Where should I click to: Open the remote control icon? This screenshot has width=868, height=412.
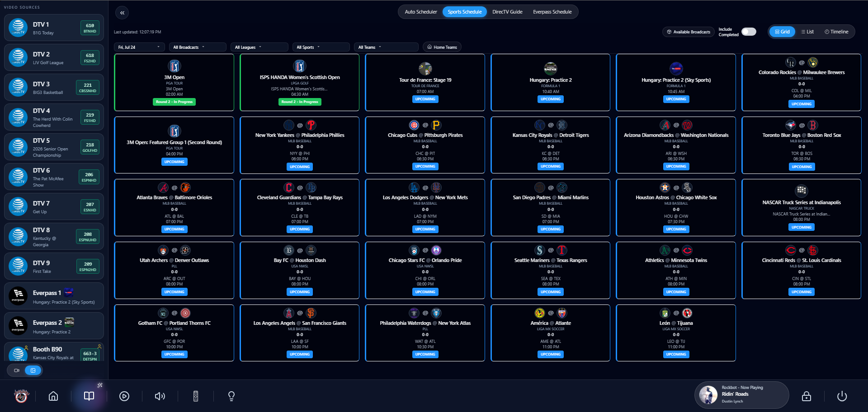pos(196,396)
